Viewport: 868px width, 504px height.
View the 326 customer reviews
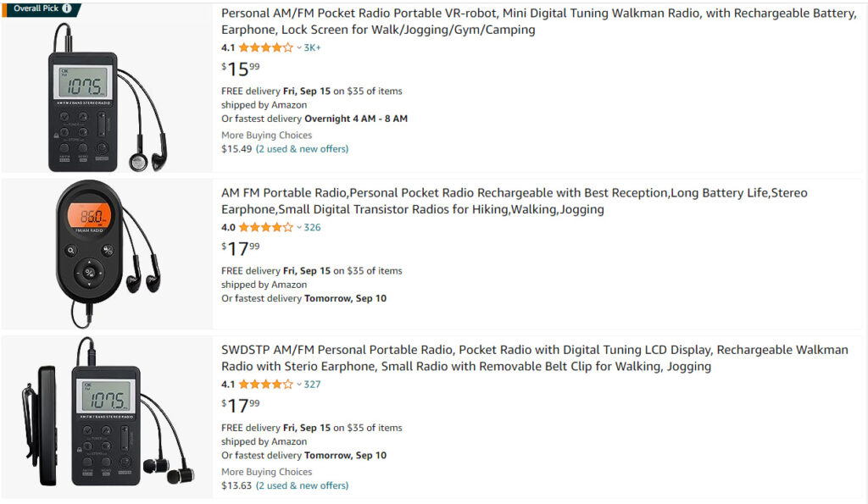(x=313, y=227)
